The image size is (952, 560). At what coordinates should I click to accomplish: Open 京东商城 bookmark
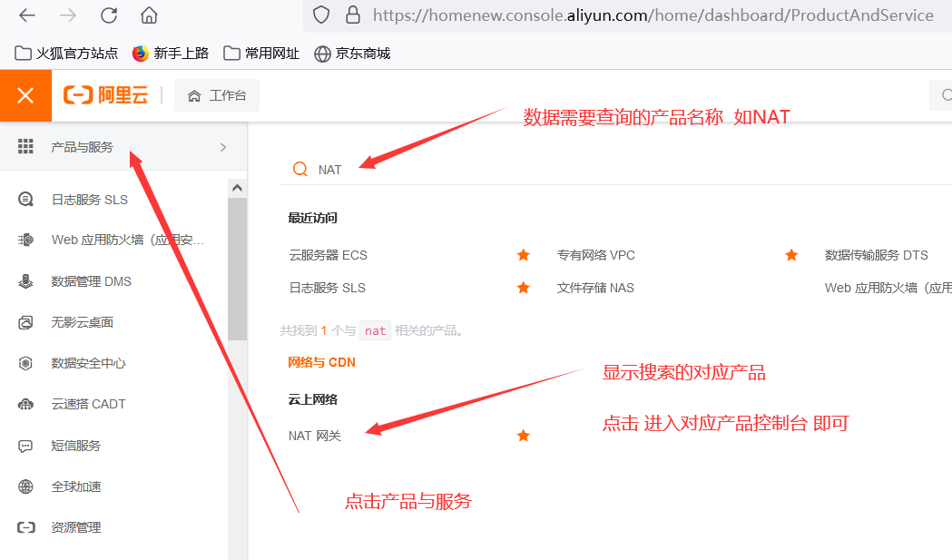point(352,54)
